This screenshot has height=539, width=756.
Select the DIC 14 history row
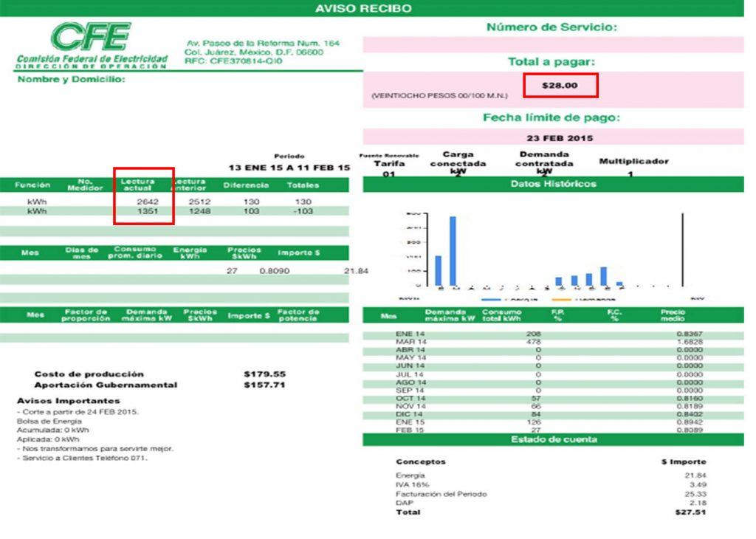coord(553,415)
